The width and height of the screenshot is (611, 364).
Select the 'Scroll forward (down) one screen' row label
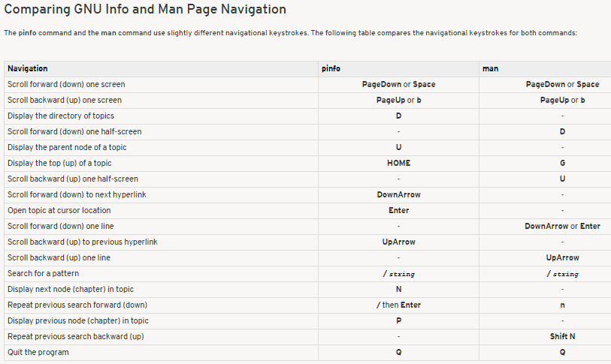[x=66, y=84]
